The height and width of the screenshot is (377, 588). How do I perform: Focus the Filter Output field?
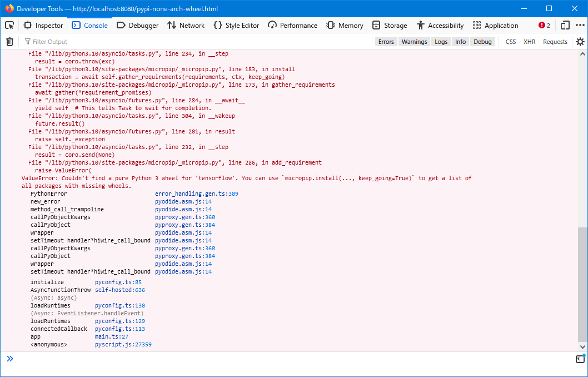pos(197,42)
